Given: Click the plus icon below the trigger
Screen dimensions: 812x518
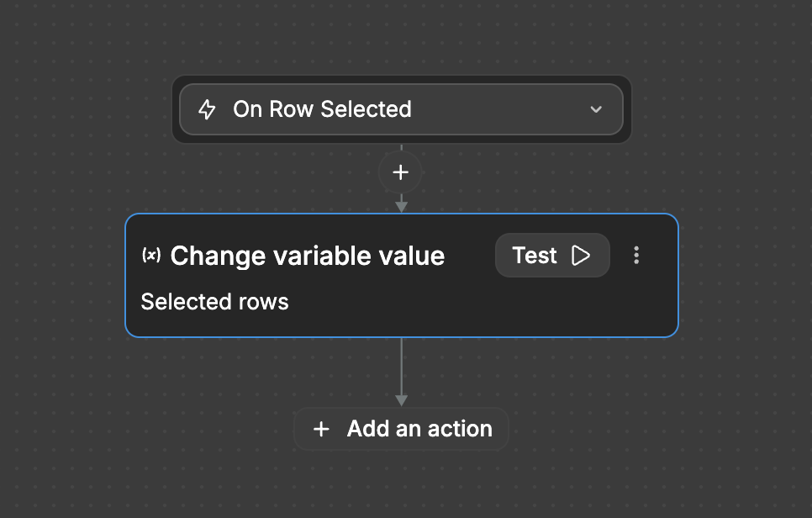Looking at the screenshot, I should coord(401,172).
